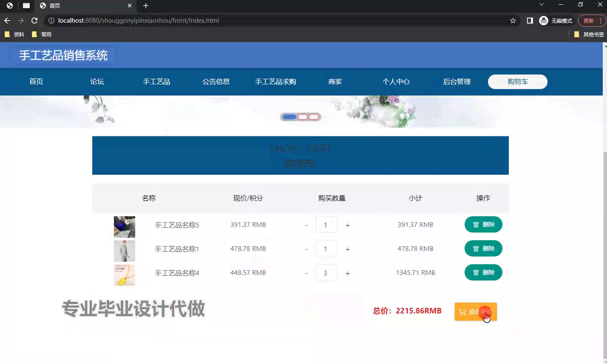Image resolution: width=607 pixels, height=364 pixels.
Task: Click the 总价 2215.86RMB total text
Action: coord(407,311)
